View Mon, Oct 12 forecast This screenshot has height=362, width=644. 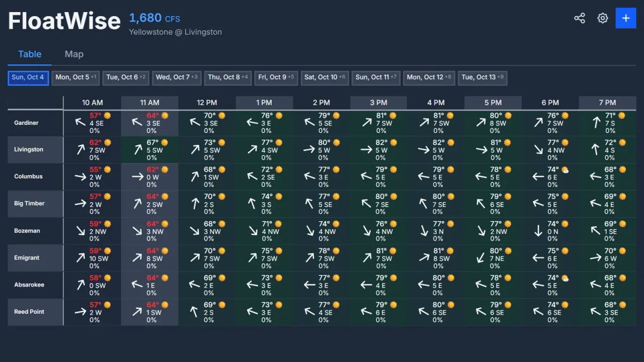[429, 77]
